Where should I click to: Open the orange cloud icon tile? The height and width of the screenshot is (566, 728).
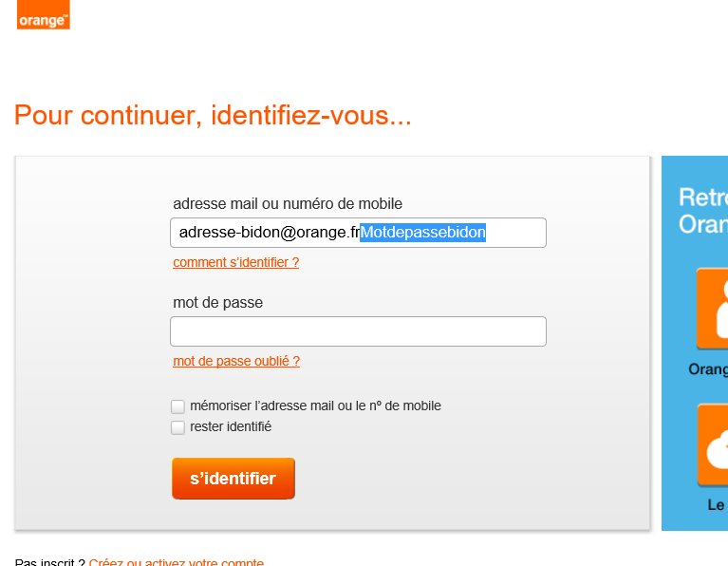[x=713, y=446]
